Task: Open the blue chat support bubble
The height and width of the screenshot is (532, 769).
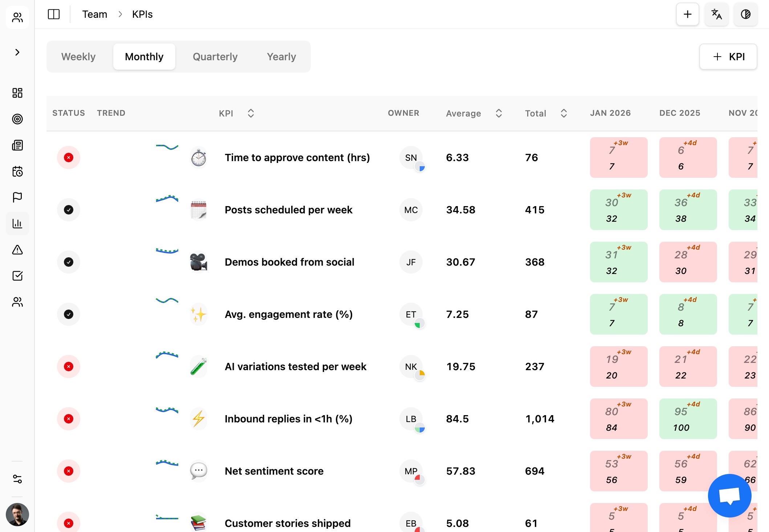Action: click(x=729, y=495)
